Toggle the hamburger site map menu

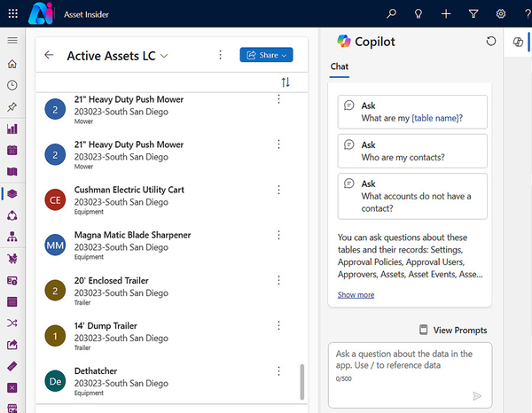(x=12, y=41)
